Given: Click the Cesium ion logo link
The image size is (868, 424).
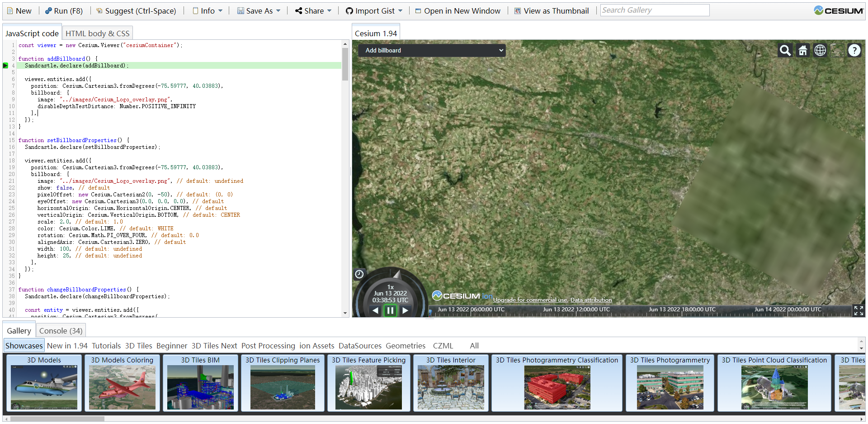Looking at the screenshot, I should pyautogui.click(x=462, y=296).
